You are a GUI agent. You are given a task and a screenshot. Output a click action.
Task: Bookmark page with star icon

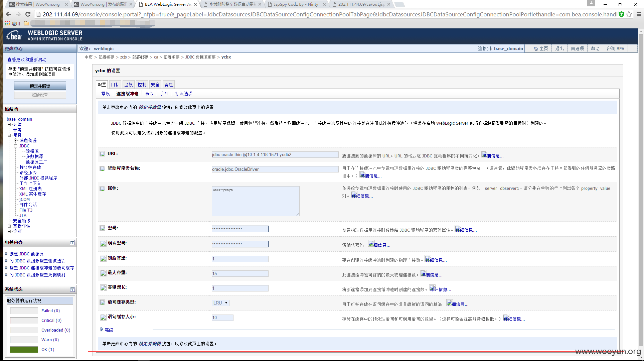point(629,14)
